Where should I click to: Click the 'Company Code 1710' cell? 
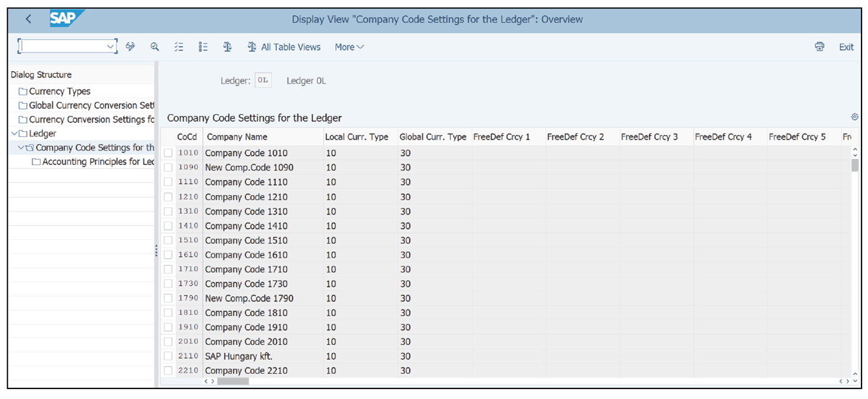[263, 269]
